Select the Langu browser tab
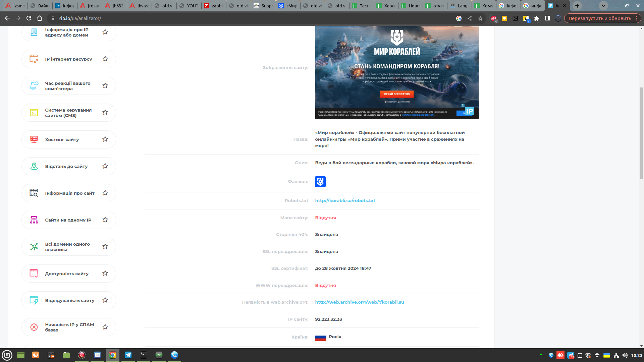 pyautogui.click(x=459, y=6)
